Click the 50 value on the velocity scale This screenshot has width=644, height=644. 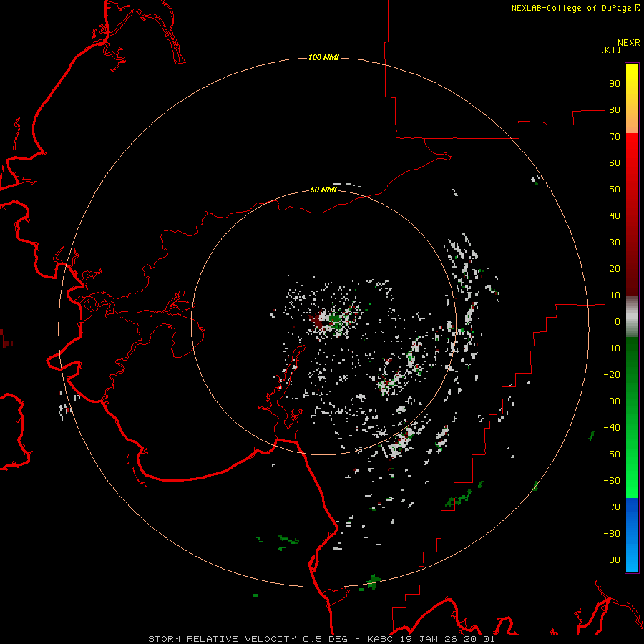615,190
